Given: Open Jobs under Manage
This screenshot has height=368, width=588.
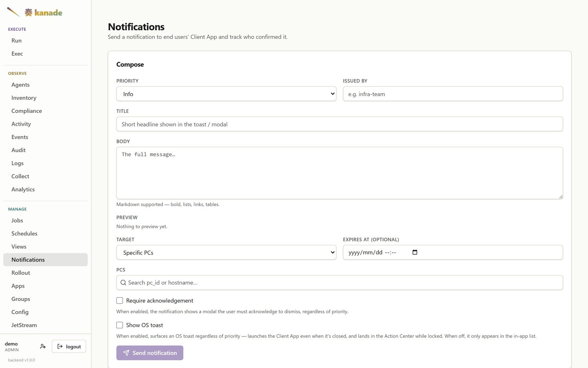Looking at the screenshot, I should click(x=45, y=220).
